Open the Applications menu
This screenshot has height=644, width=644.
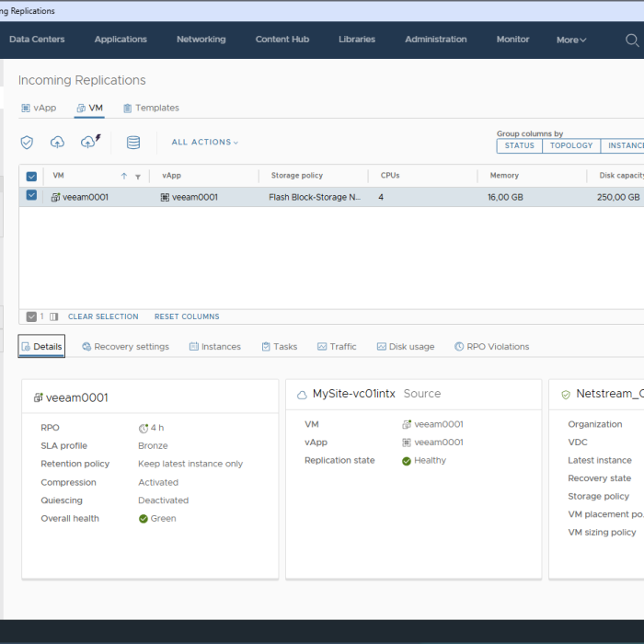[x=121, y=40]
